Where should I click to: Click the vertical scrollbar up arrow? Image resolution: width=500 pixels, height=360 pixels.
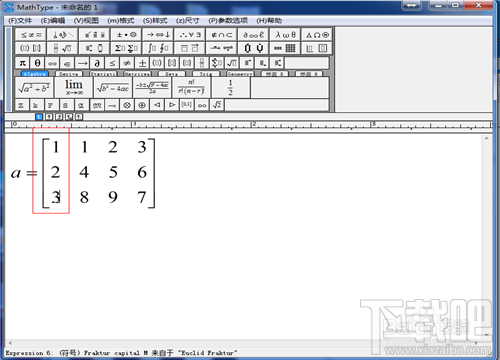coord(487,138)
